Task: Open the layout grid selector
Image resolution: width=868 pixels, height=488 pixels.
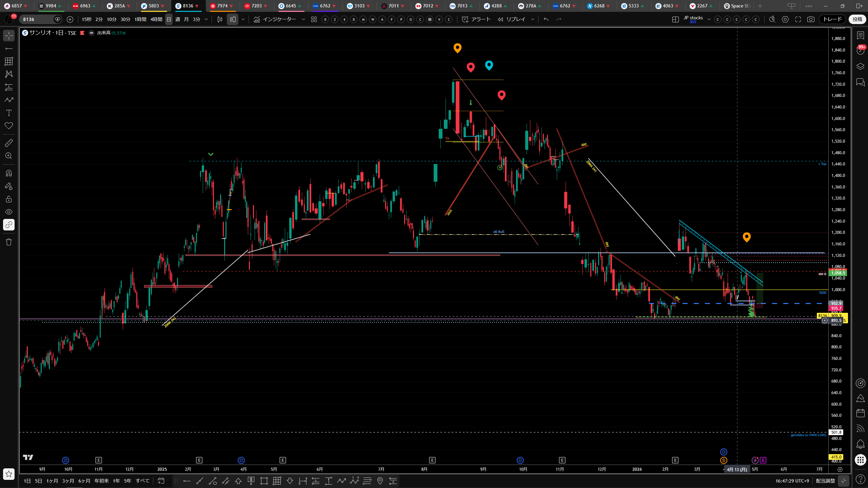Action: pos(675,19)
